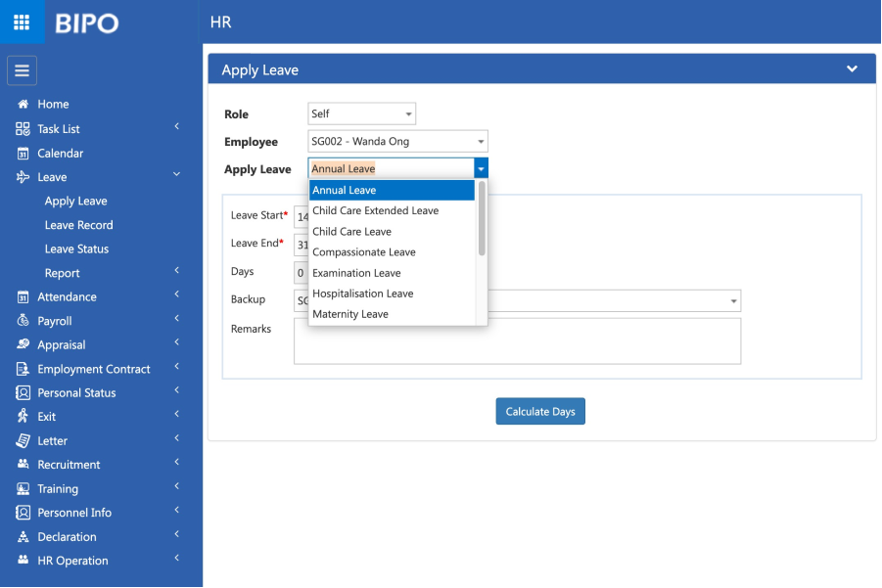Click the Personal Status icon
Image resolution: width=882 pixels, height=588 pixels.
23,392
